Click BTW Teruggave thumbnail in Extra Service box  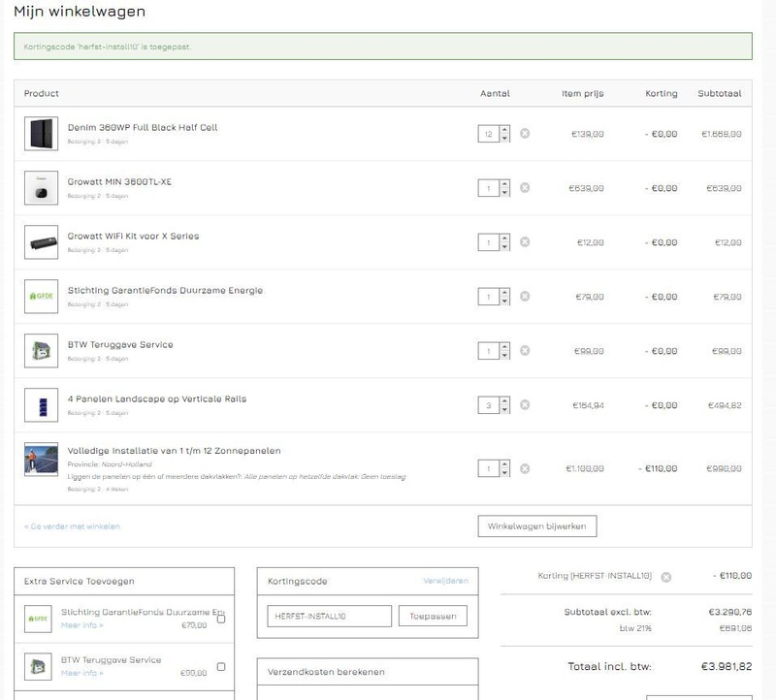(x=38, y=666)
